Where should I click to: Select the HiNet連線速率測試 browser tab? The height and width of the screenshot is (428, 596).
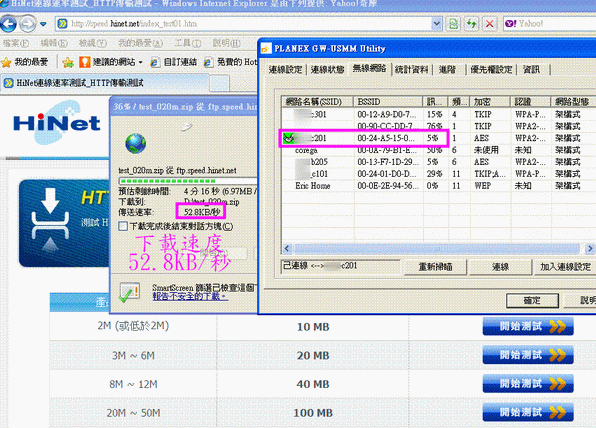[x=105, y=83]
